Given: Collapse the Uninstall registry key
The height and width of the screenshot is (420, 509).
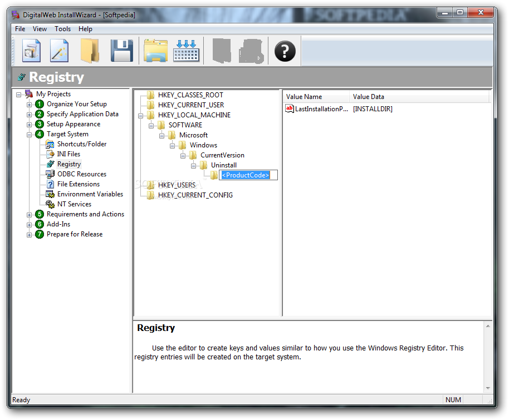Looking at the screenshot, I should (x=193, y=166).
